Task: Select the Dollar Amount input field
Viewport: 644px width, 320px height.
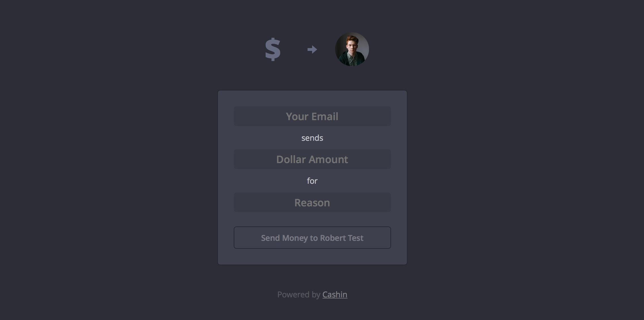Action: (x=312, y=159)
